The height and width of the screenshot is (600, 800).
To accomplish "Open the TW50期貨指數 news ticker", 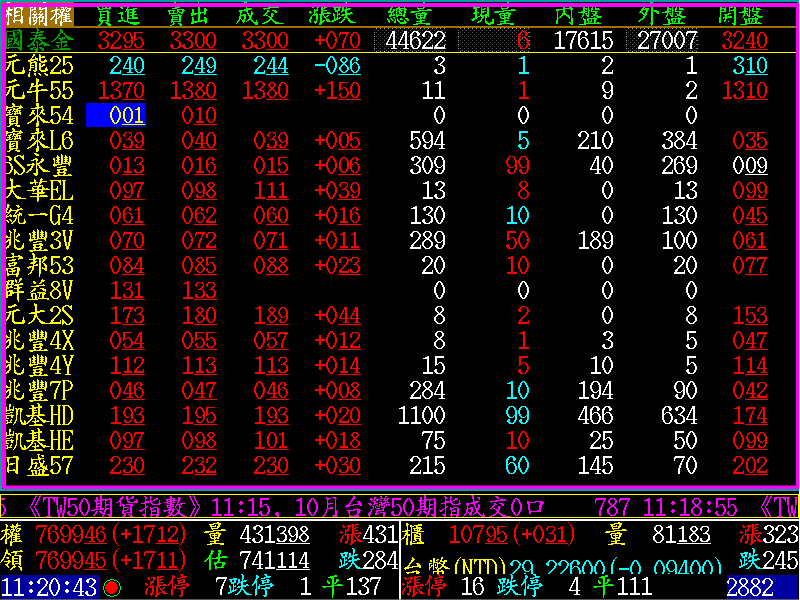I will (x=112, y=506).
